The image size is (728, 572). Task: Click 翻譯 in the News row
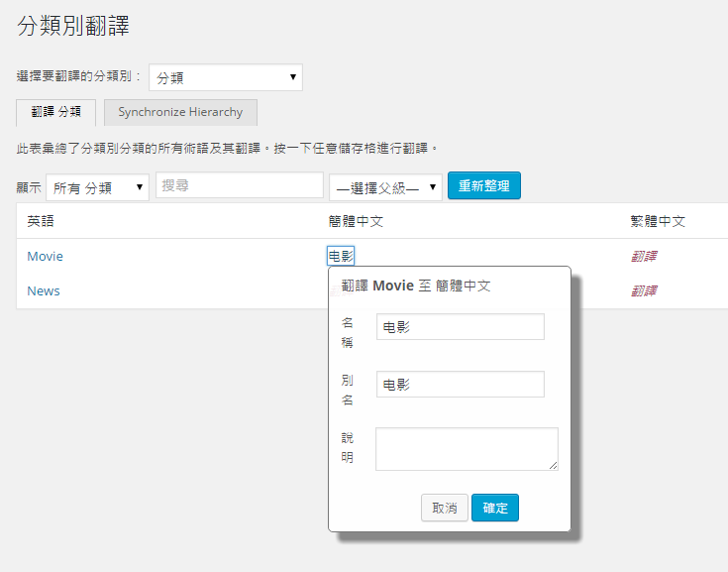pyautogui.click(x=644, y=290)
